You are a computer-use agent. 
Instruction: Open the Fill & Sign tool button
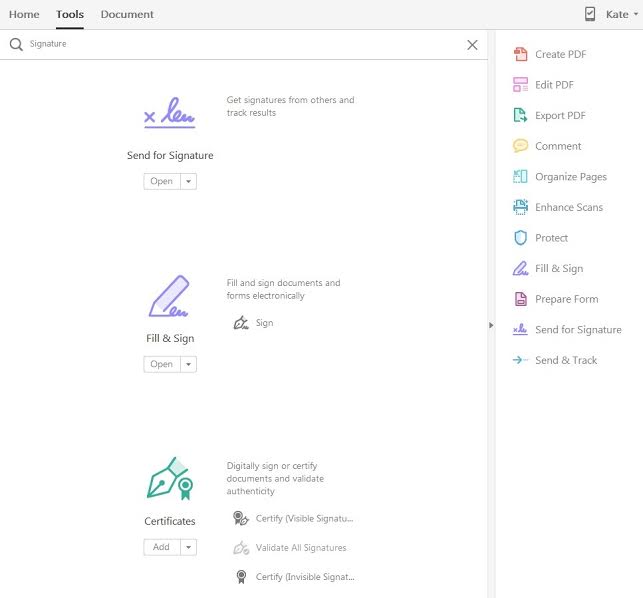click(162, 364)
